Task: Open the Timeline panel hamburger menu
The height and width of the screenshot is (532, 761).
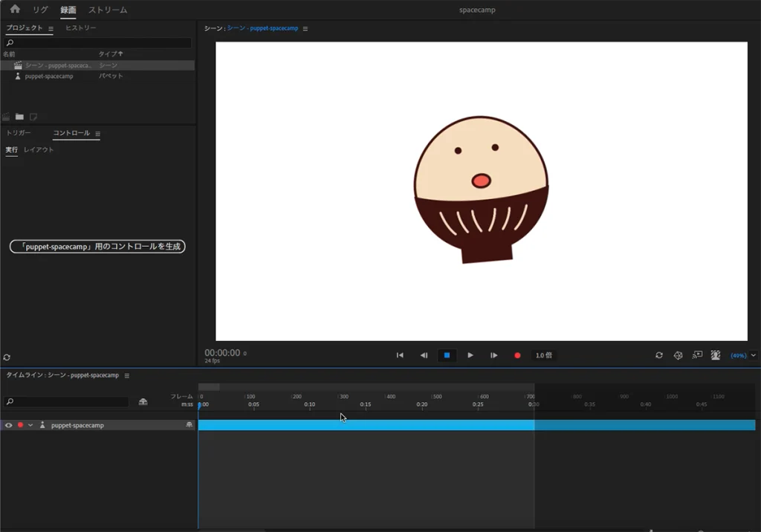Action: tap(127, 375)
